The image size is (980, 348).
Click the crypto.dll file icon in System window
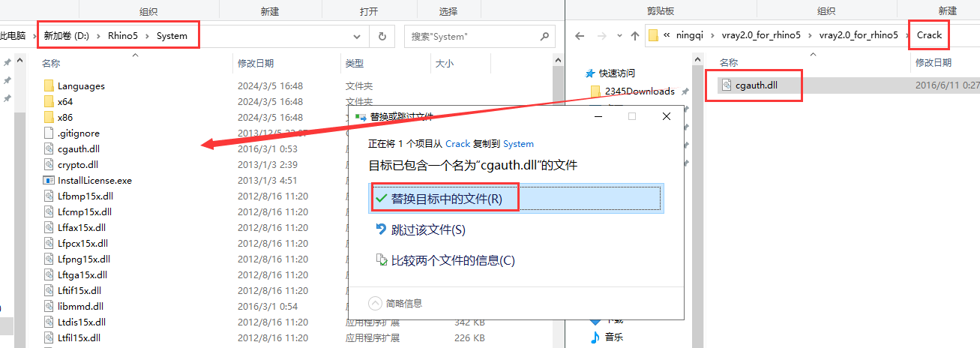point(49,164)
